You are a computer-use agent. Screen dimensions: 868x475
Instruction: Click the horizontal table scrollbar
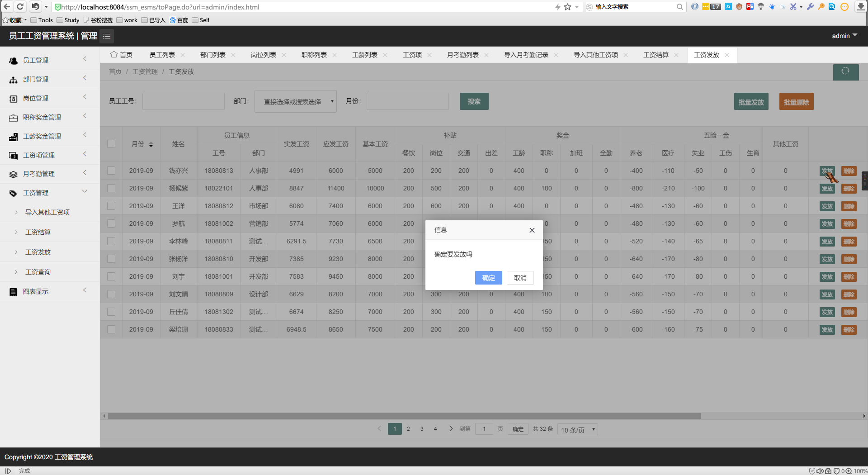(405, 416)
